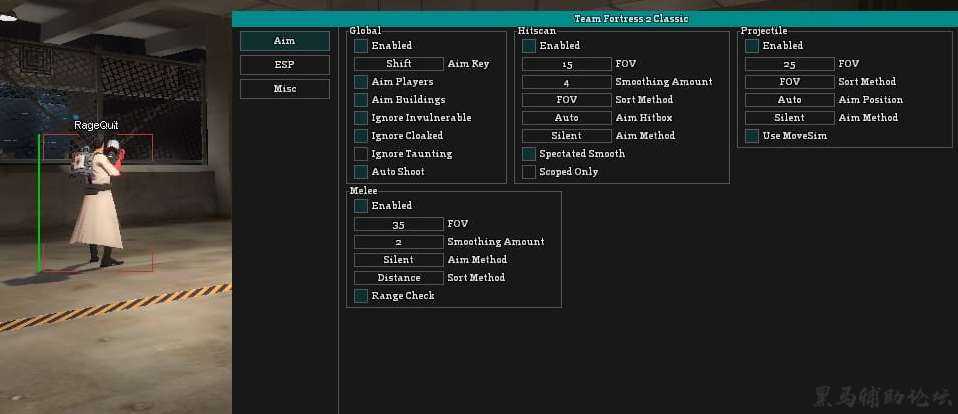This screenshot has height=414, width=958.
Task: Toggle Spectated Smooth checkbox
Action: 529,154
